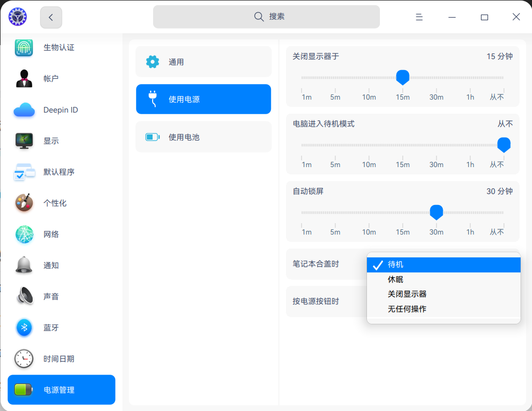Click the 电源管理 sidebar label
The image size is (532, 411).
[59, 390]
